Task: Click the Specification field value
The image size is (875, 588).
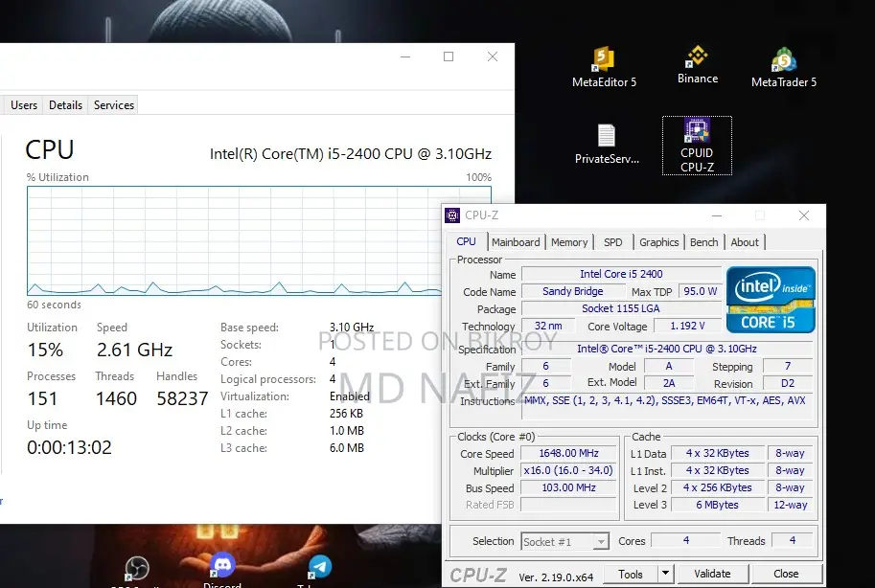Action: [667, 349]
